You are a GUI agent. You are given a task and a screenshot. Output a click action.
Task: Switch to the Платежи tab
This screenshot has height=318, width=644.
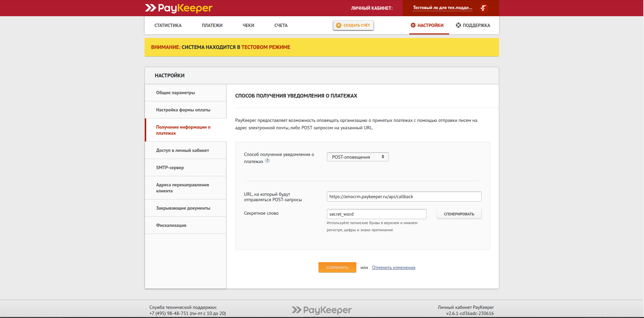tap(212, 25)
